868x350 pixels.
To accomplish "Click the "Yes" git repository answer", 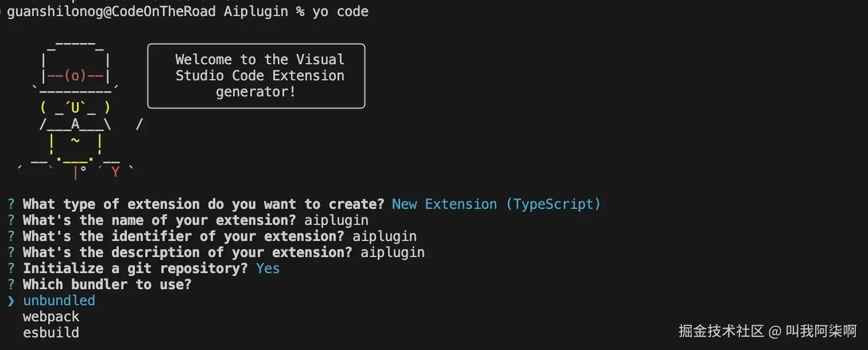I will pyautogui.click(x=268, y=269).
